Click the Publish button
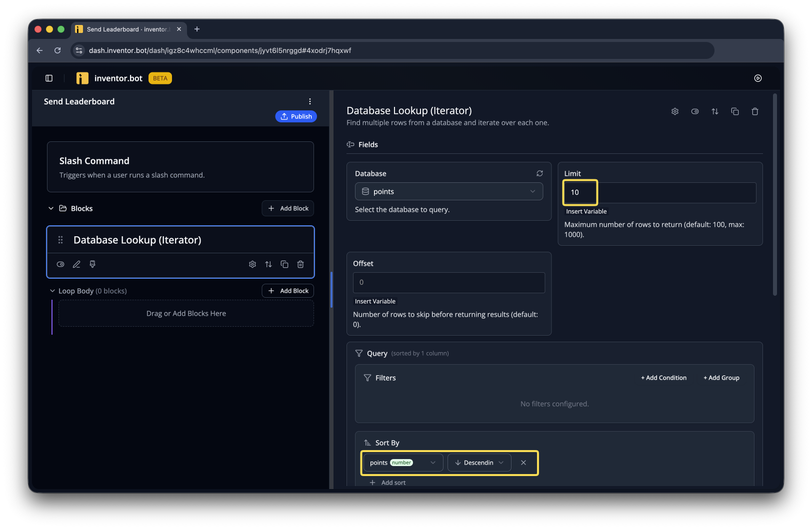Viewport: 812px width, 530px height. point(296,116)
